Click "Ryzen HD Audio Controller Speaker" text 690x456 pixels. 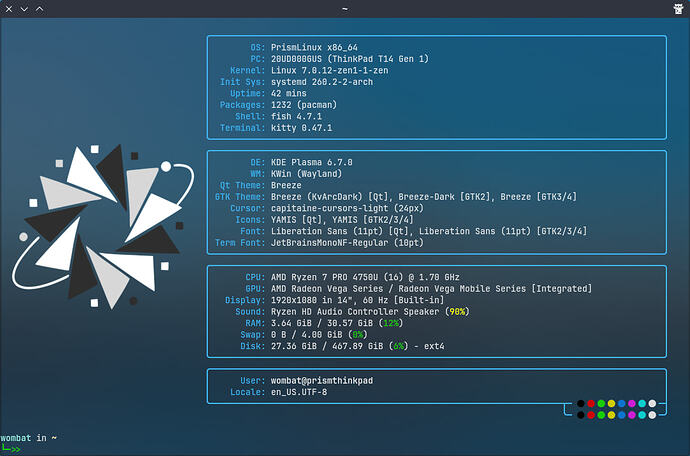355,312
